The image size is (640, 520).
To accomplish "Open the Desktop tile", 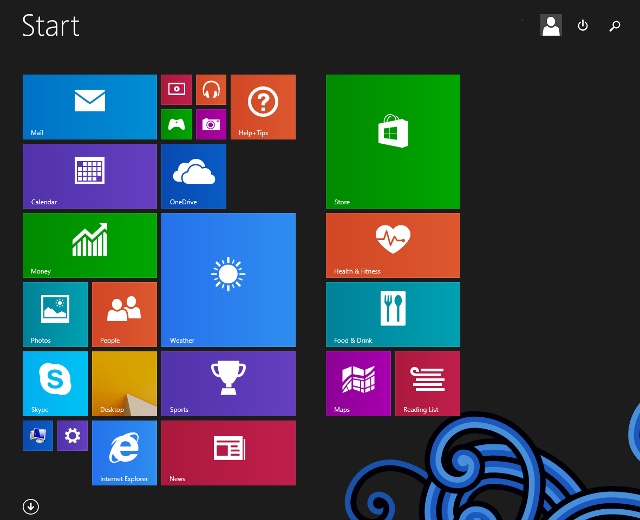I will click(x=124, y=384).
